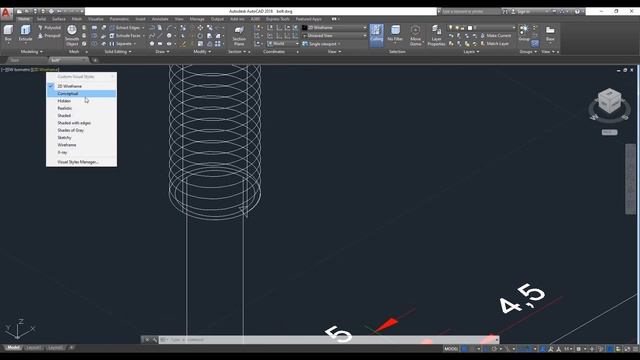This screenshot has height=360, width=640.
Task: Choose Shaded visual style
Action: [x=81, y=116]
